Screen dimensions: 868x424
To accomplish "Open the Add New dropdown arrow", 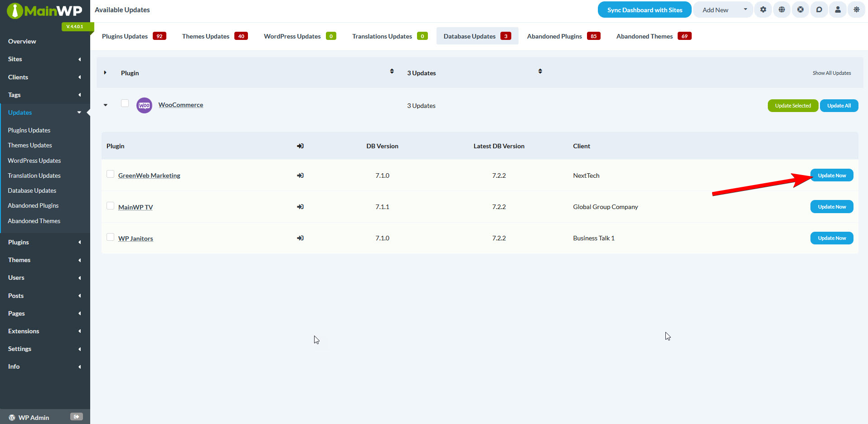I will point(745,10).
